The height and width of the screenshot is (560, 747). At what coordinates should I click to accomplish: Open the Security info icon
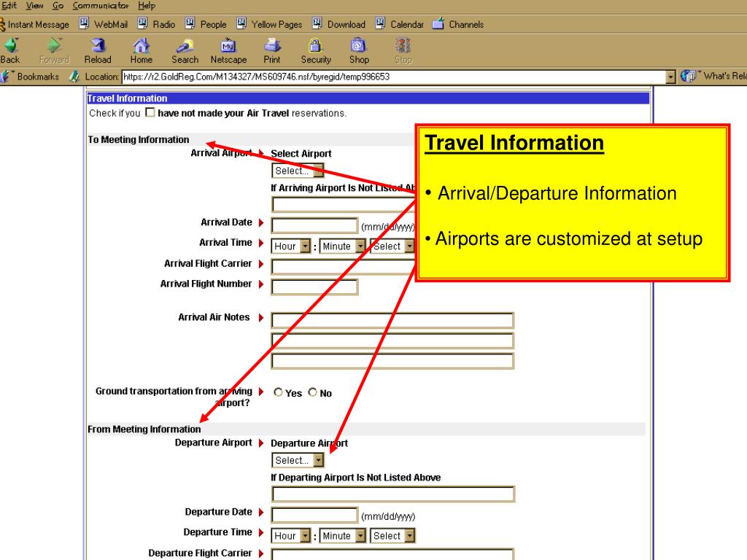pos(315,50)
